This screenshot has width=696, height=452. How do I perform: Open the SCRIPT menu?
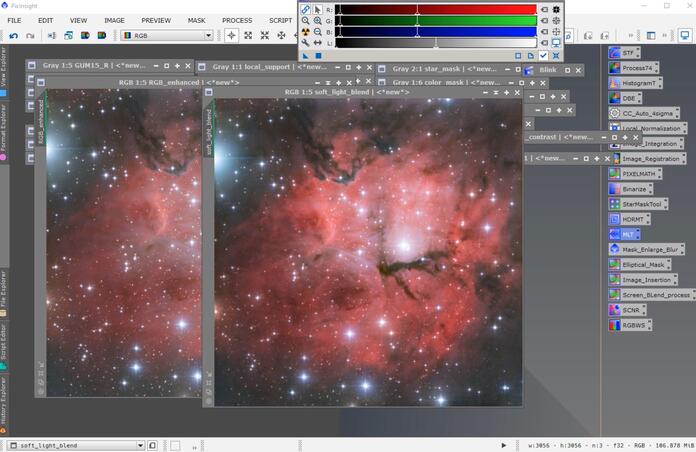coord(281,20)
